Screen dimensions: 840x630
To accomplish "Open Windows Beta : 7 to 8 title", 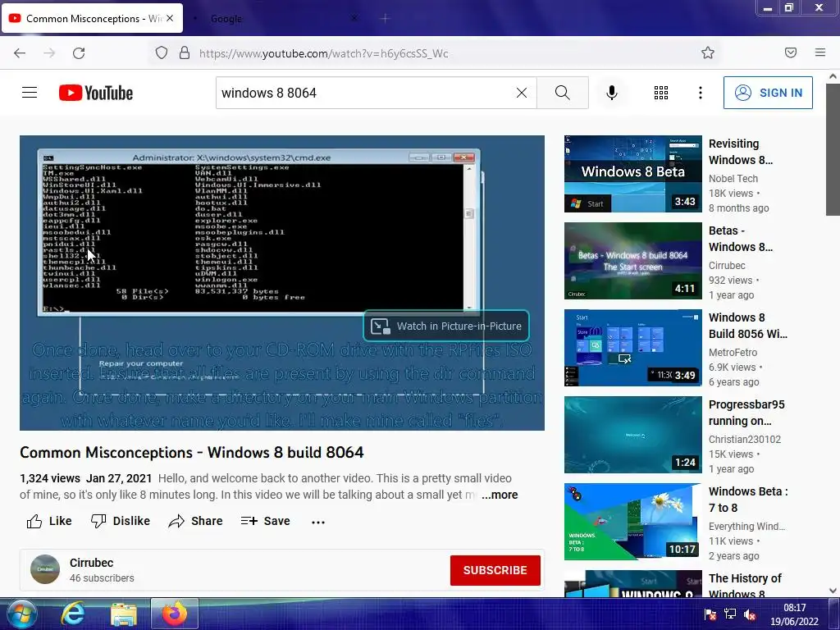I will pos(748,500).
